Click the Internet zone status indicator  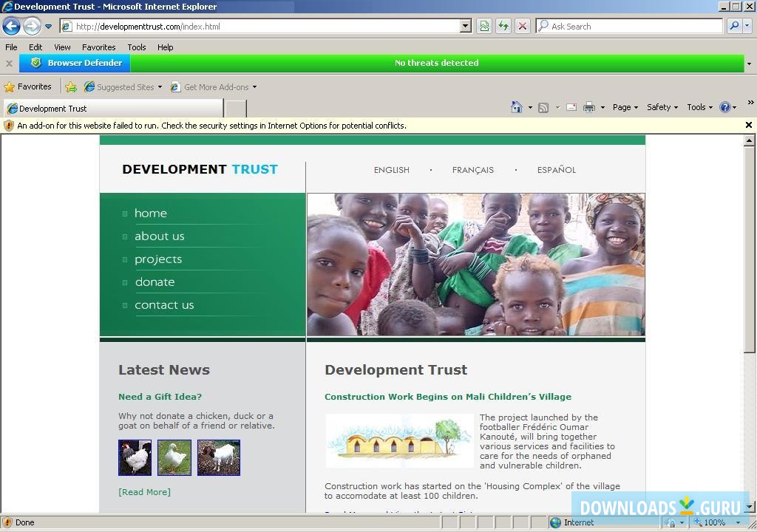coord(572,522)
